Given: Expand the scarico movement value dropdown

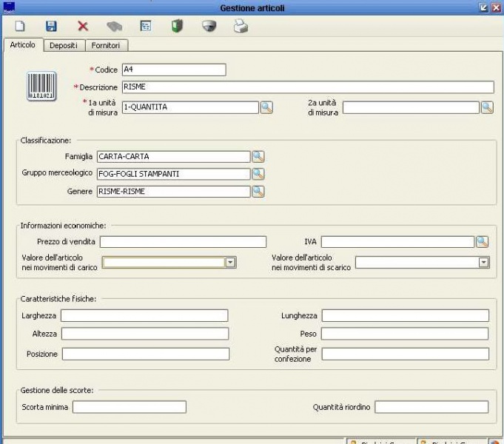Looking at the screenshot, I should click(x=484, y=262).
